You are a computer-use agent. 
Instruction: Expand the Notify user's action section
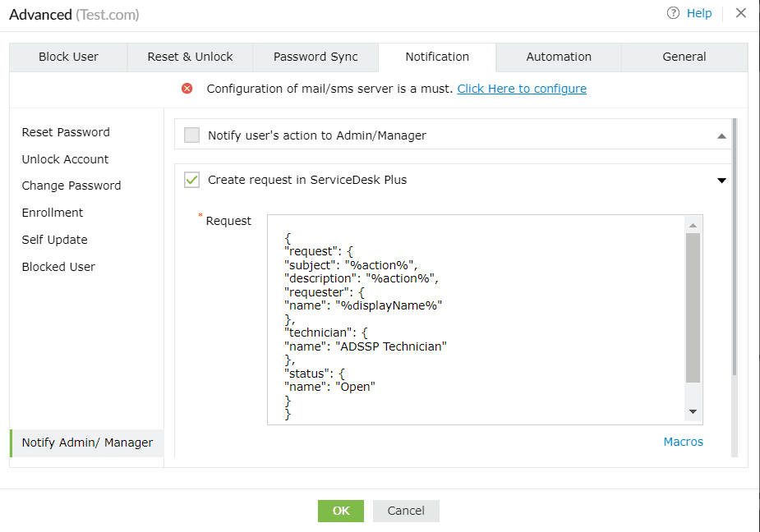pos(721,135)
